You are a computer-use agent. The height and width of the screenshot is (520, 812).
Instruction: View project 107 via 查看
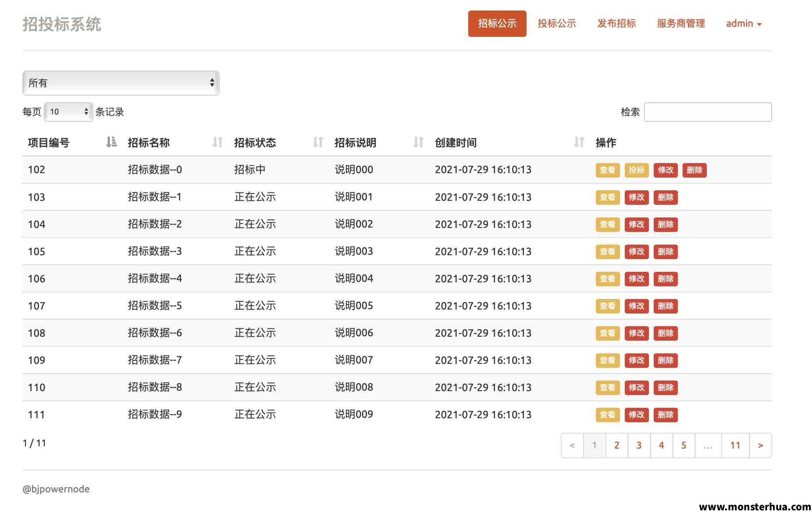[x=607, y=306]
